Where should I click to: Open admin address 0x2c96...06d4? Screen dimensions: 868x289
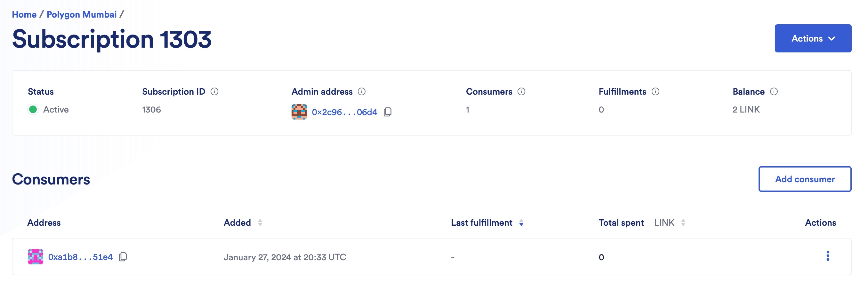(x=344, y=112)
